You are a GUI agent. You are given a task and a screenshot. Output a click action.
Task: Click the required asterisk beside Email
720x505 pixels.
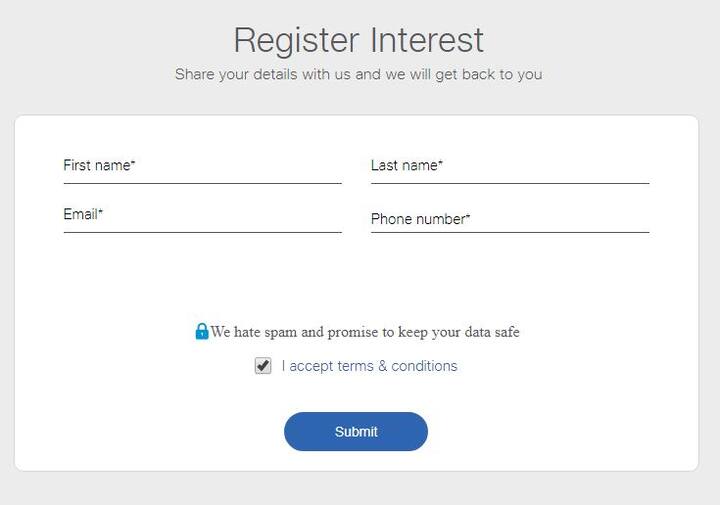coord(101,211)
